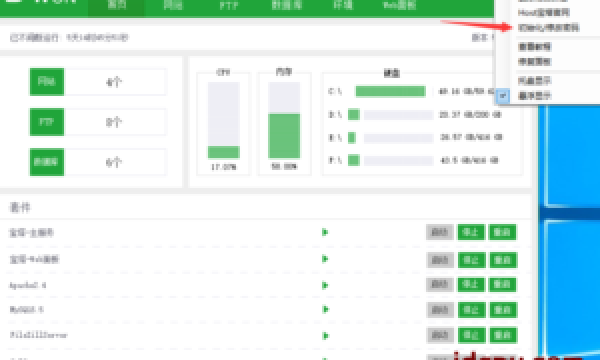Click the FileZillaServer service name
The width and height of the screenshot is (600, 360).
click(x=38, y=335)
